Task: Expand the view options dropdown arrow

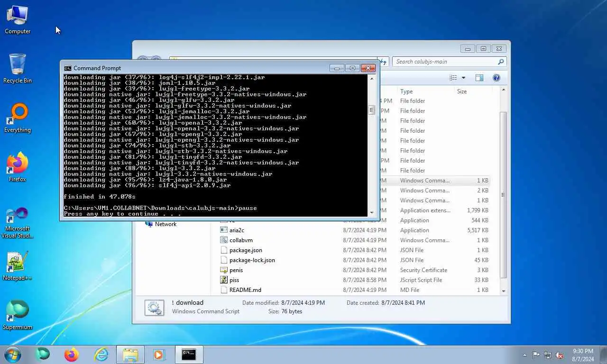Action: [463, 78]
